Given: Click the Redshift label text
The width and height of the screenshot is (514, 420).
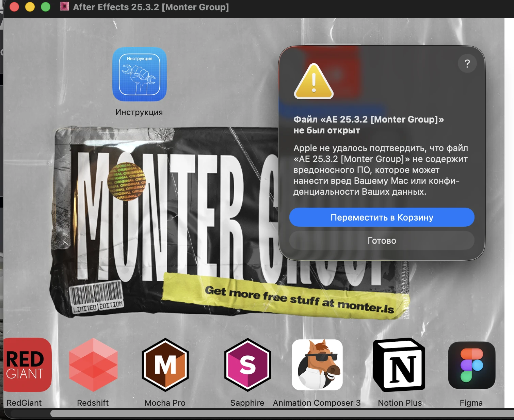Looking at the screenshot, I should tap(93, 403).
